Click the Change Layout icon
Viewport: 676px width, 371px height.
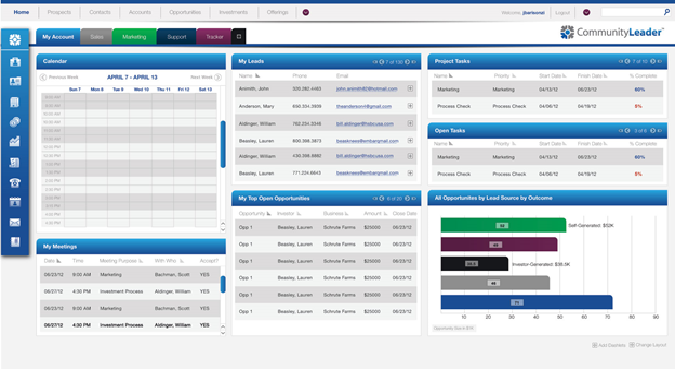[x=632, y=345]
